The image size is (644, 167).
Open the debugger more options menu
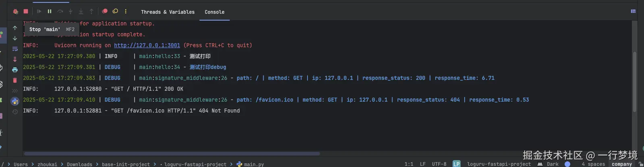pyautogui.click(x=126, y=11)
